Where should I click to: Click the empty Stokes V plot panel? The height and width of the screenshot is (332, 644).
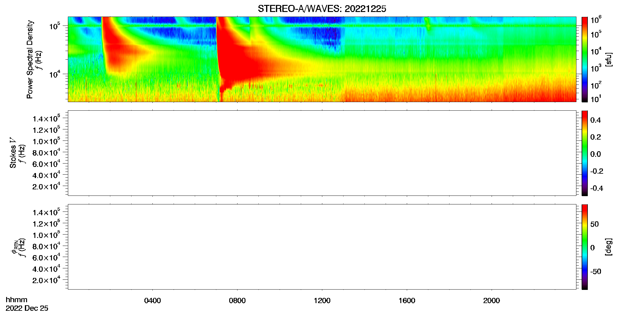click(322, 153)
